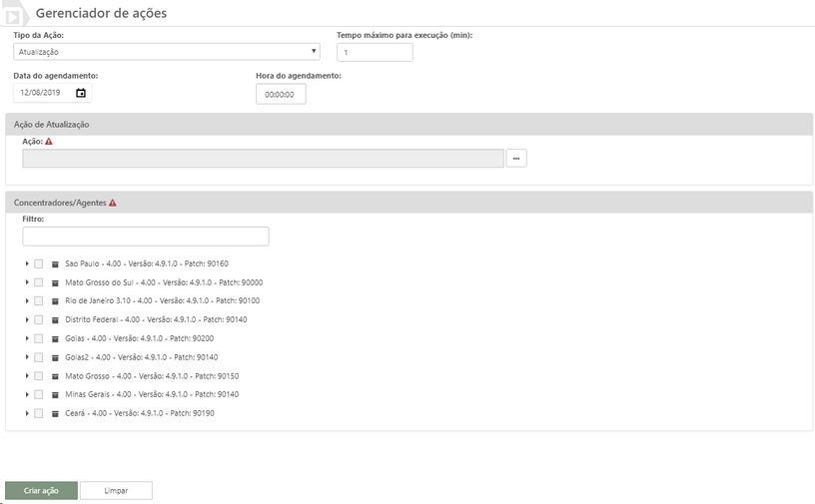Viewport: 815px width, 504px height.
Task: Check the Goias2 checkbox
Action: click(39, 357)
